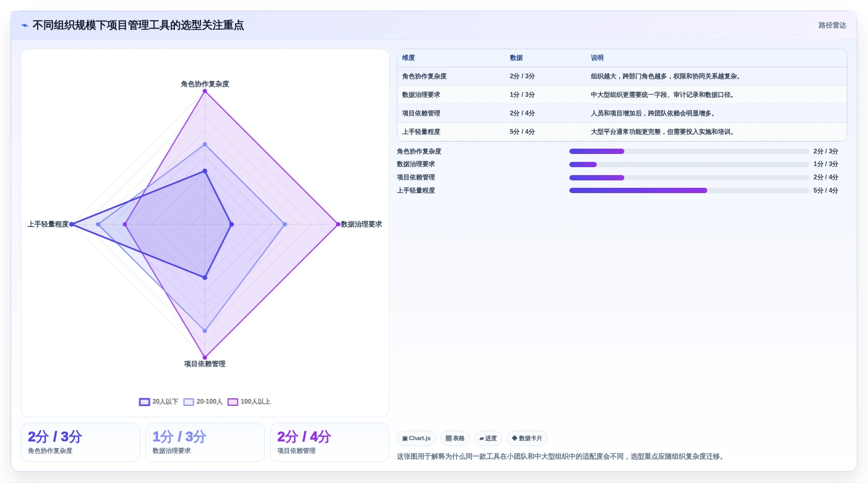Click the 路径雷达 label at top right
868x483 pixels.
[832, 25]
